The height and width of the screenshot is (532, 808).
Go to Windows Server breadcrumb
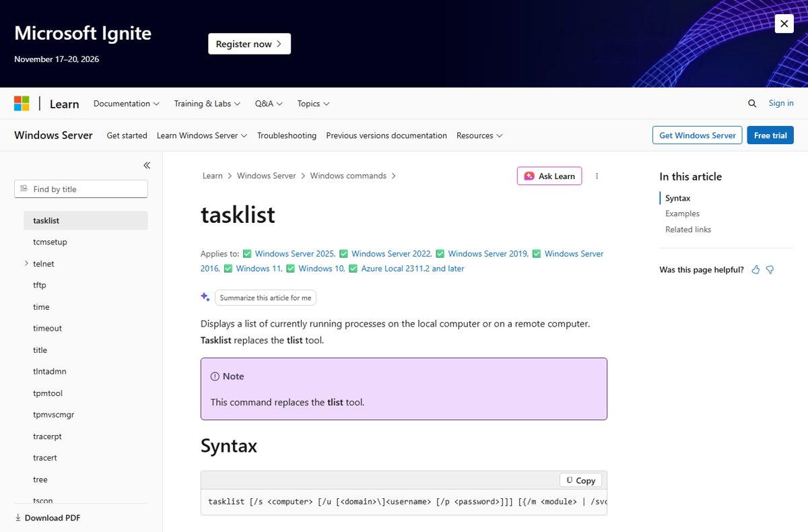tap(267, 176)
